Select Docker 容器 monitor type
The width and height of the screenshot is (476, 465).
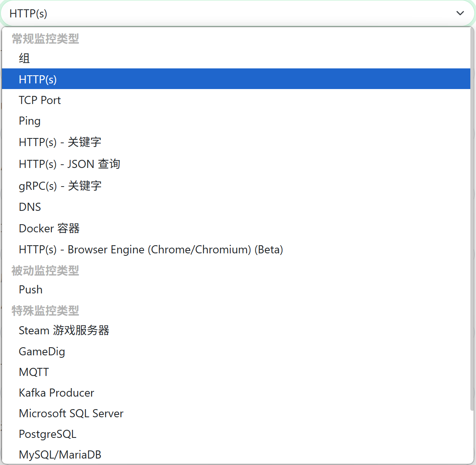(x=236, y=228)
